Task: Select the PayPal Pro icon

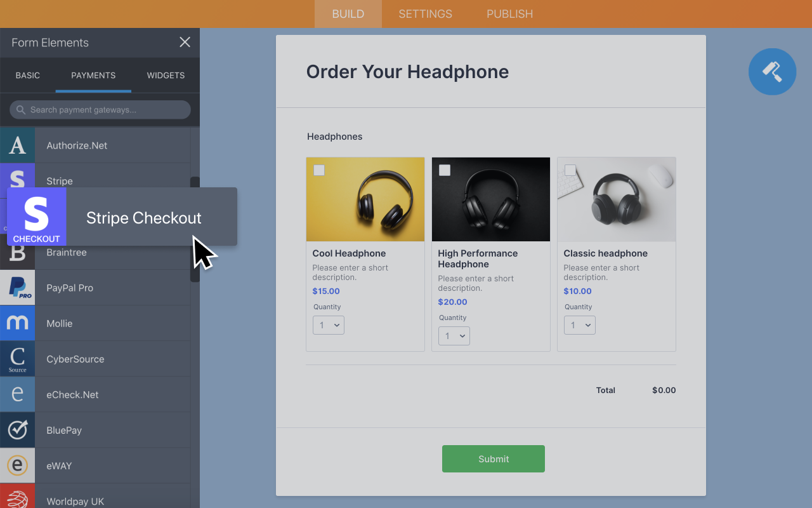Action: pos(17,288)
